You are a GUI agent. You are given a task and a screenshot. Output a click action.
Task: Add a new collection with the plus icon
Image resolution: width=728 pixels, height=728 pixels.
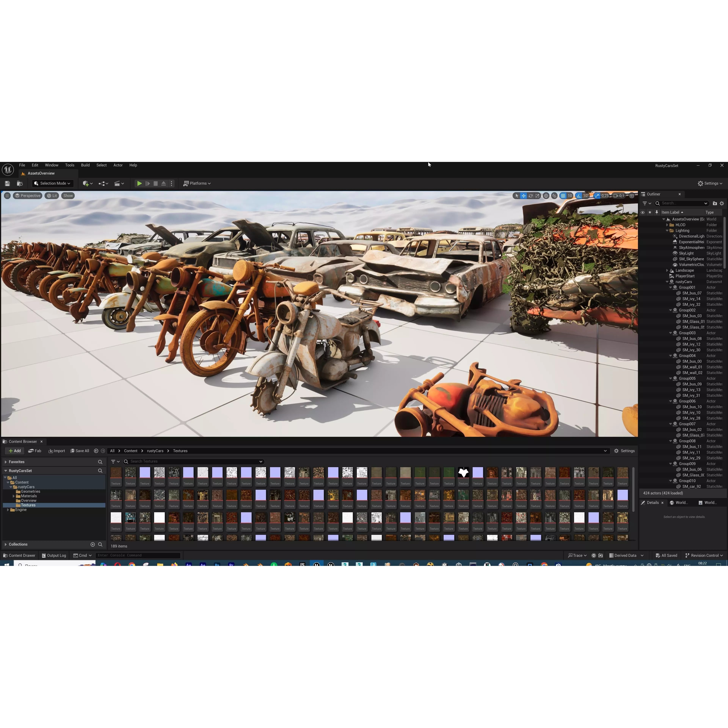(93, 544)
